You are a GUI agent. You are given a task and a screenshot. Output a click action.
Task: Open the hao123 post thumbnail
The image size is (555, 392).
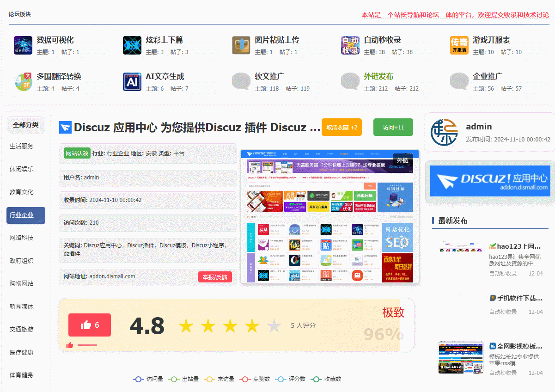(x=462, y=246)
